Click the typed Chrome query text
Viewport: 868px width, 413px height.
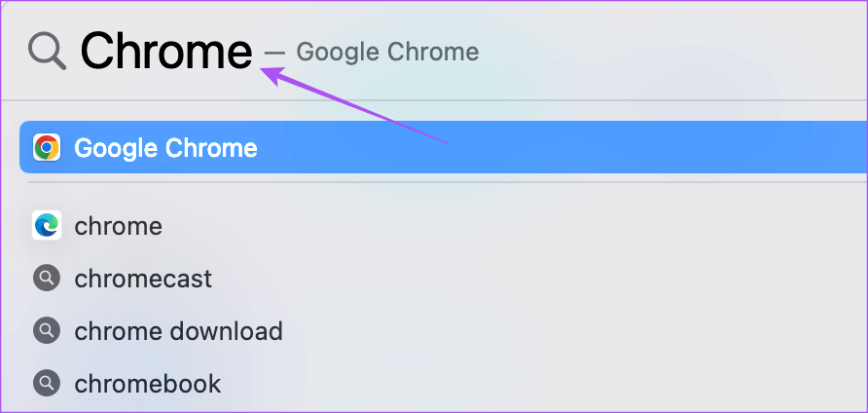165,51
